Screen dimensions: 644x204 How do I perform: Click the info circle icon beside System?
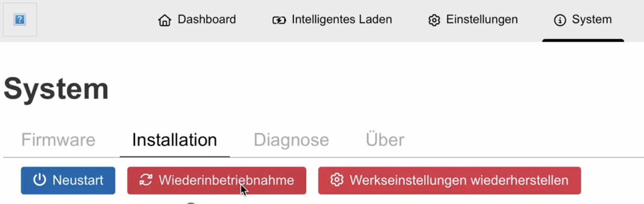[560, 20]
